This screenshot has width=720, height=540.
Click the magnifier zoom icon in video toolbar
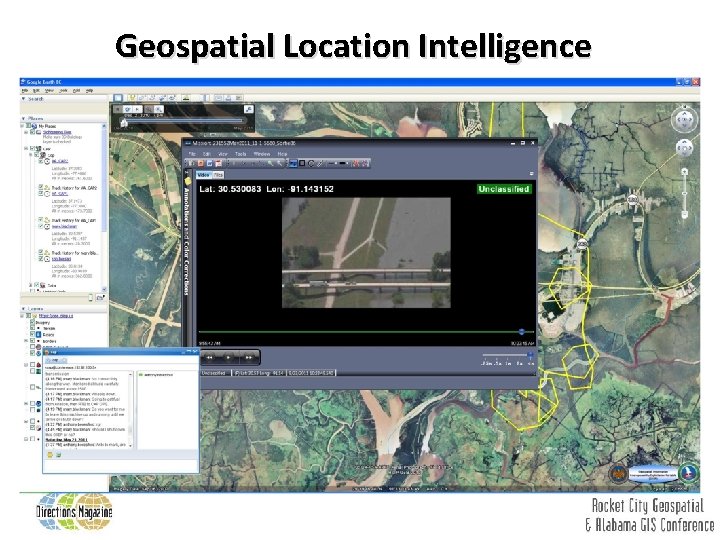(270, 163)
